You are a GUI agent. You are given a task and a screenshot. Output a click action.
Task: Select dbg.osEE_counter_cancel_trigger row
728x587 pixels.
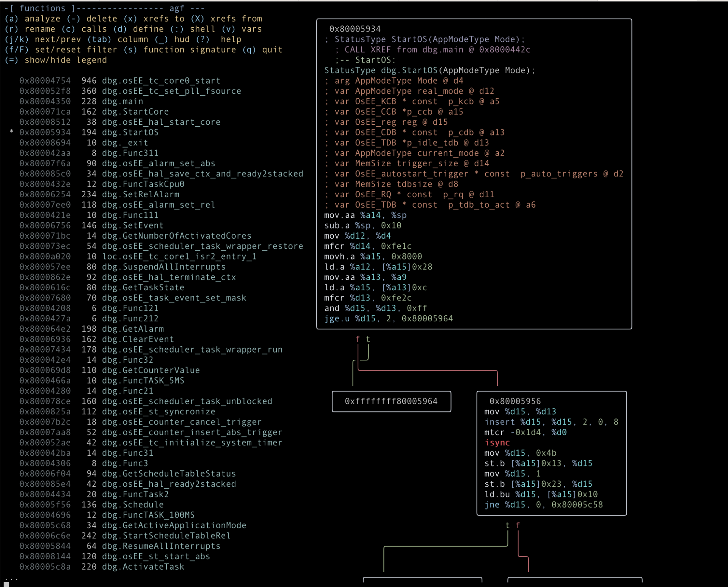(x=140, y=422)
